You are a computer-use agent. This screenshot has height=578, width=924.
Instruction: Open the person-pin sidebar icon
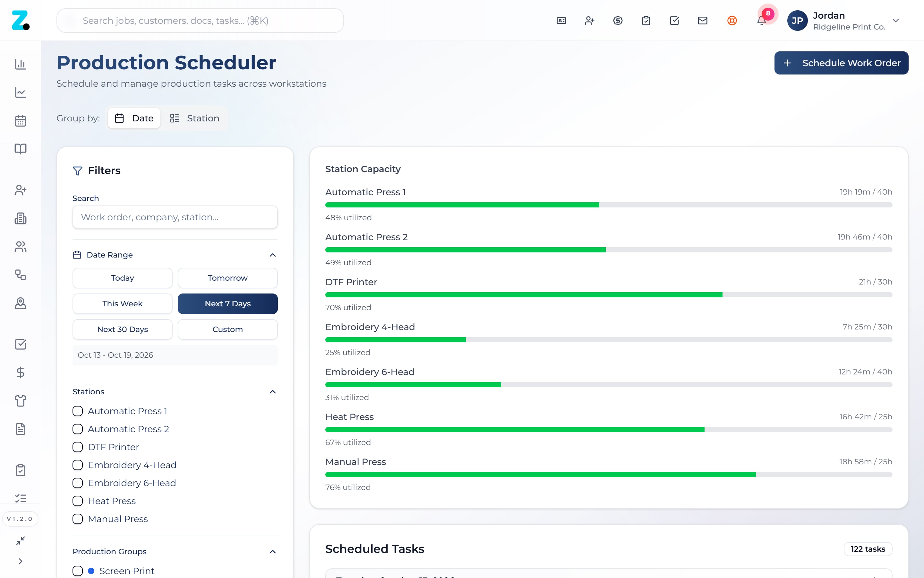click(21, 303)
